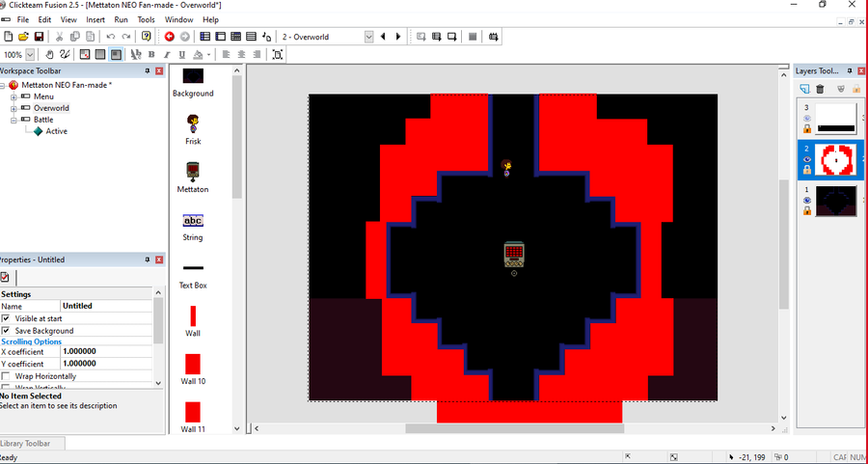The width and height of the screenshot is (868, 464).
Task: Open the Storyboard editor icon
Action: tap(204, 37)
